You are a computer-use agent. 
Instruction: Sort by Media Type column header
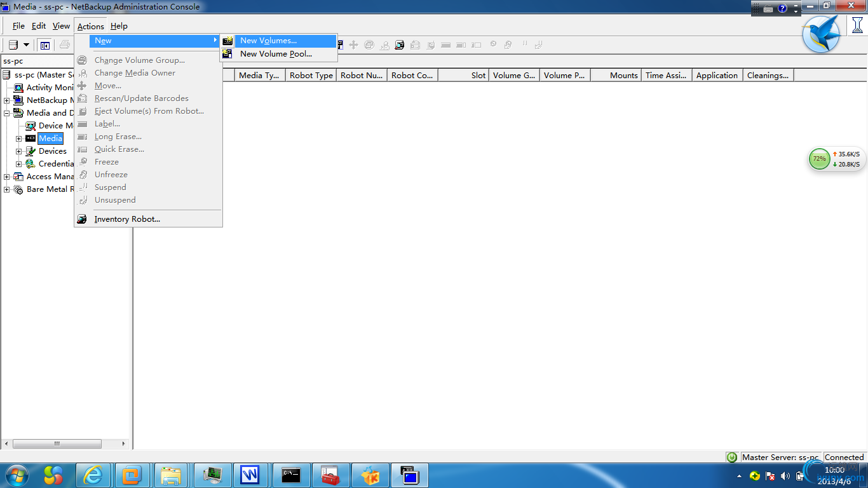[260, 75]
